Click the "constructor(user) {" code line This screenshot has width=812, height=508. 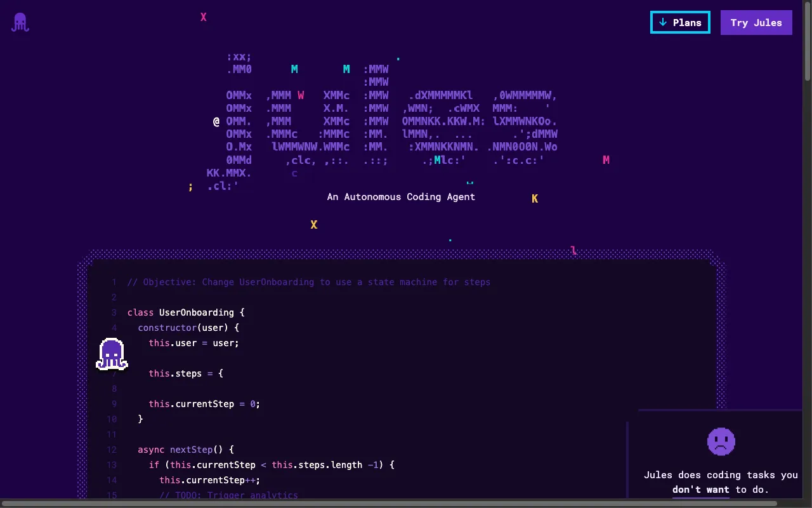point(188,328)
